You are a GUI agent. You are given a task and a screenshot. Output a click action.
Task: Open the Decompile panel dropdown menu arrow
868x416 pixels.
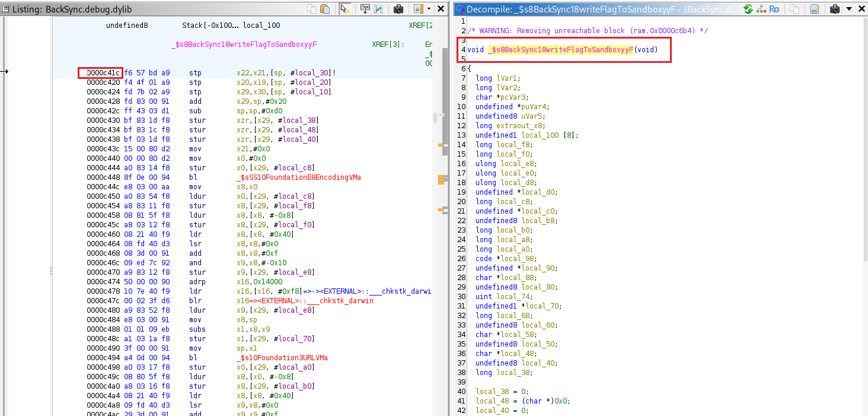pos(848,9)
